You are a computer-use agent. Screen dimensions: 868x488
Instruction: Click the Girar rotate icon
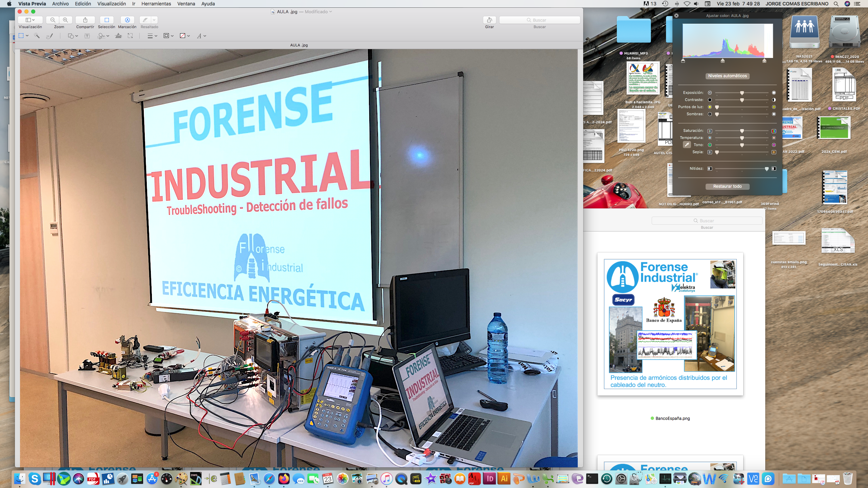point(489,20)
